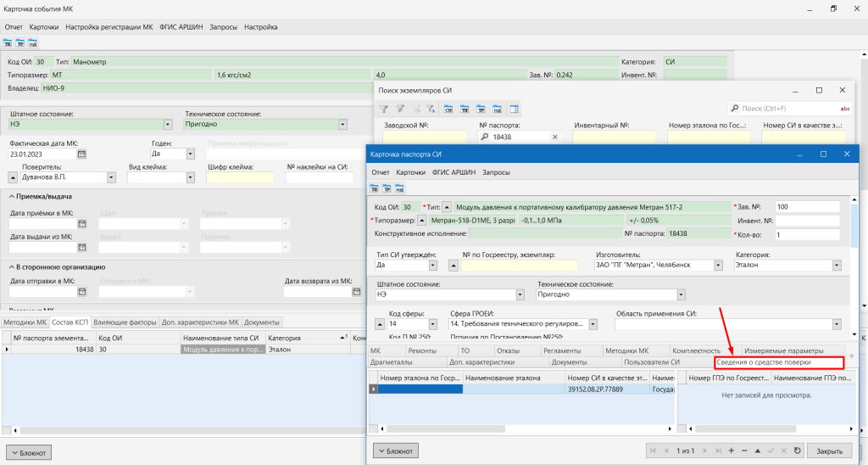Open ФГИС АРШИН menu in main window
The image size is (868, 465).
(181, 26)
